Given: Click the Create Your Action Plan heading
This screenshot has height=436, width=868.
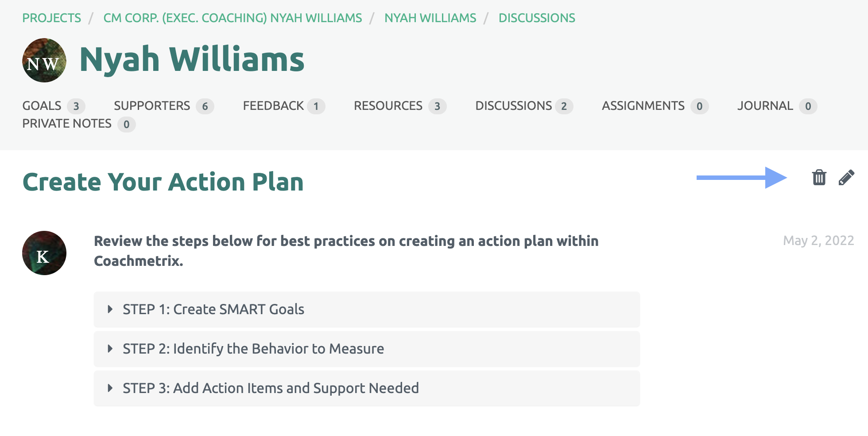Looking at the screenshot, I should click(163, 182).
